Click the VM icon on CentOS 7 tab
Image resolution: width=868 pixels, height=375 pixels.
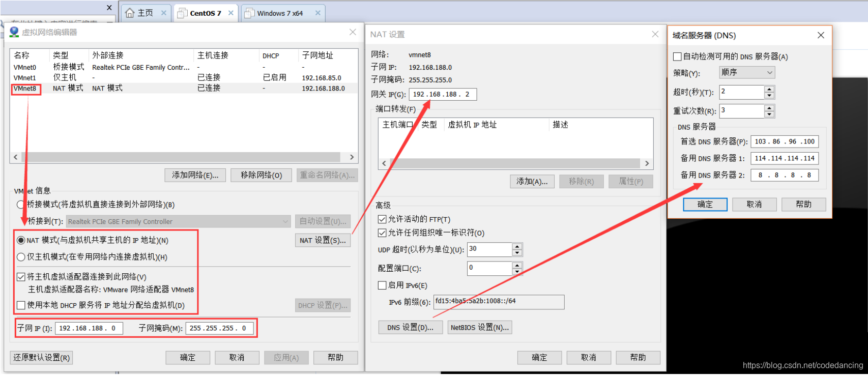pos(182,13)
